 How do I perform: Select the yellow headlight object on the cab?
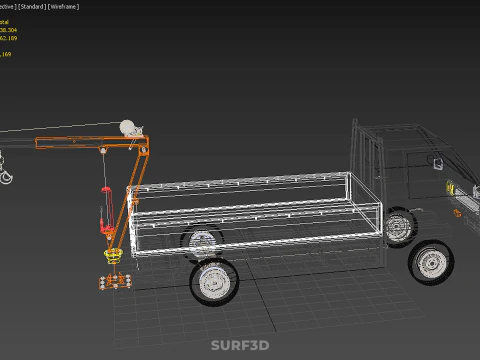point(450,188)
